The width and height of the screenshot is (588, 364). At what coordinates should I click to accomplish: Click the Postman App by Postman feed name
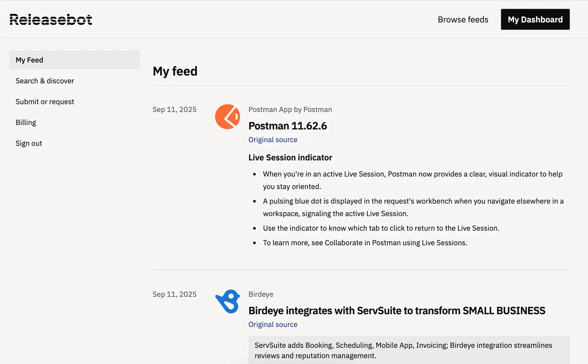[290, 109]
